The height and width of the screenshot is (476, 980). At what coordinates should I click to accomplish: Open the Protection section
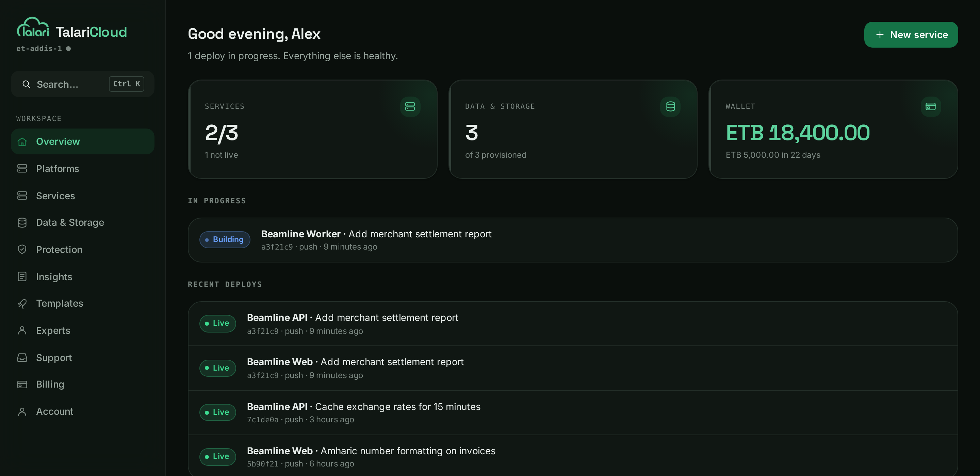(x=83, y=250)
